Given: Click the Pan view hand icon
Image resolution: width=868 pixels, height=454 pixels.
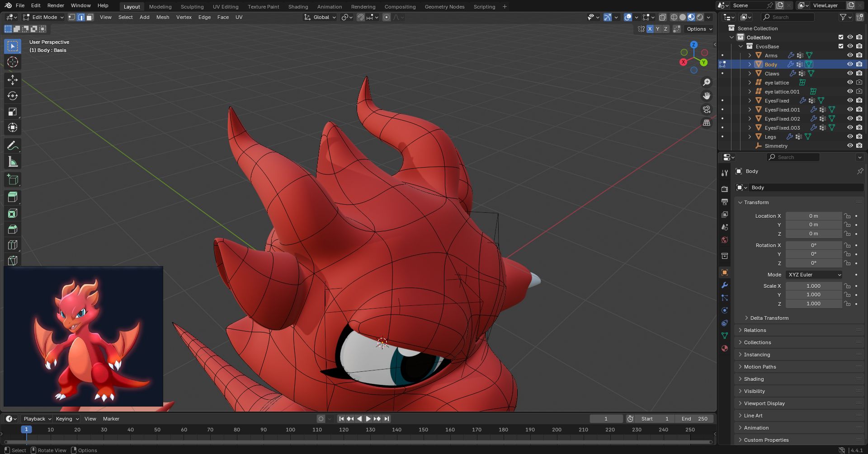Looking at the screenshot, I should coord(707,96).
